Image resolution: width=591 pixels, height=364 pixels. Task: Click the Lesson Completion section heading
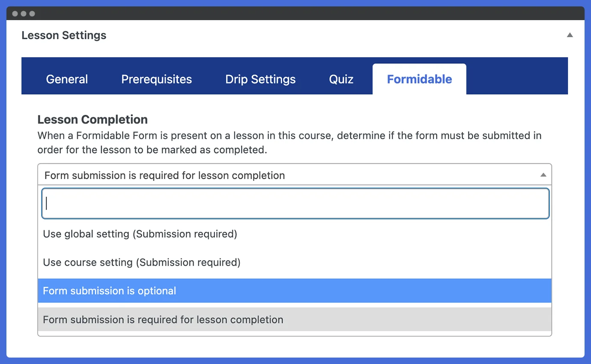click(x=93, y=119)
